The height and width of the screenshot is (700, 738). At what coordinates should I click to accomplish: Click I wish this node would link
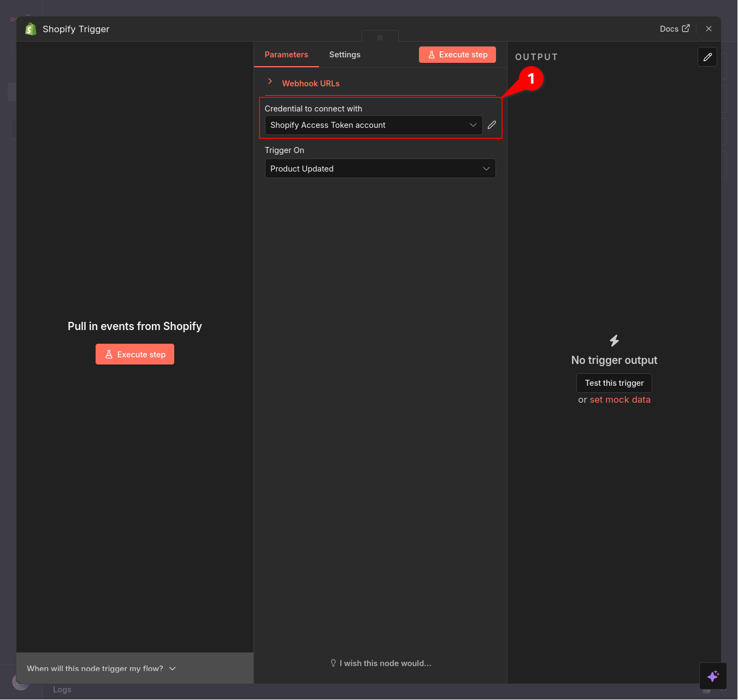[x=381, y=663]
